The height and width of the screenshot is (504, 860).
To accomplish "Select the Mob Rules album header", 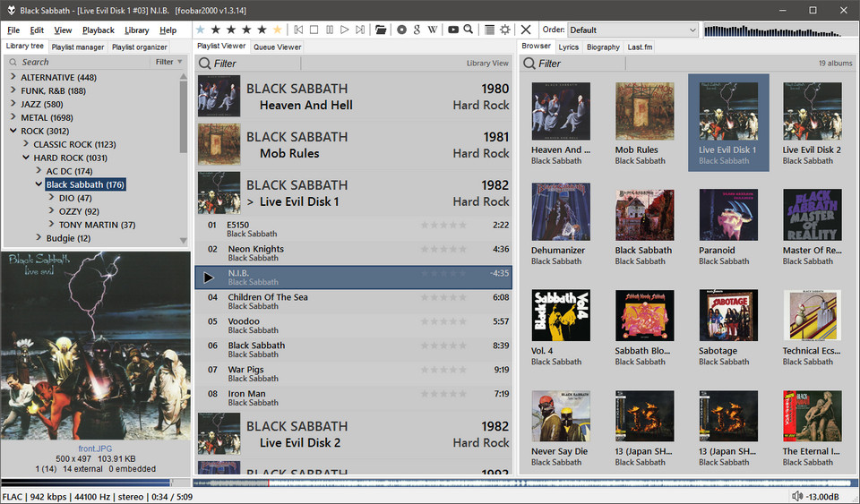I will (x=354, y=145).
